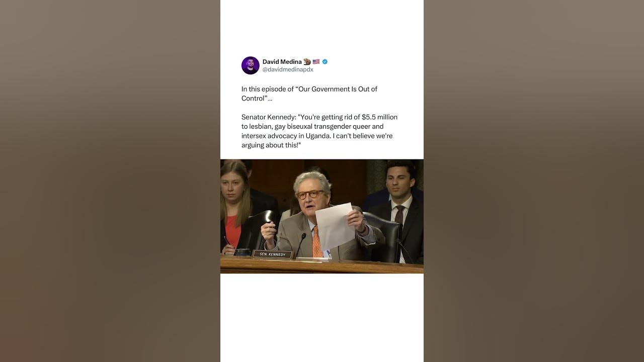This screenshot has height=362, width=644.
Task: Open the @davidmedinapdx handle
Action: [288, 70]
